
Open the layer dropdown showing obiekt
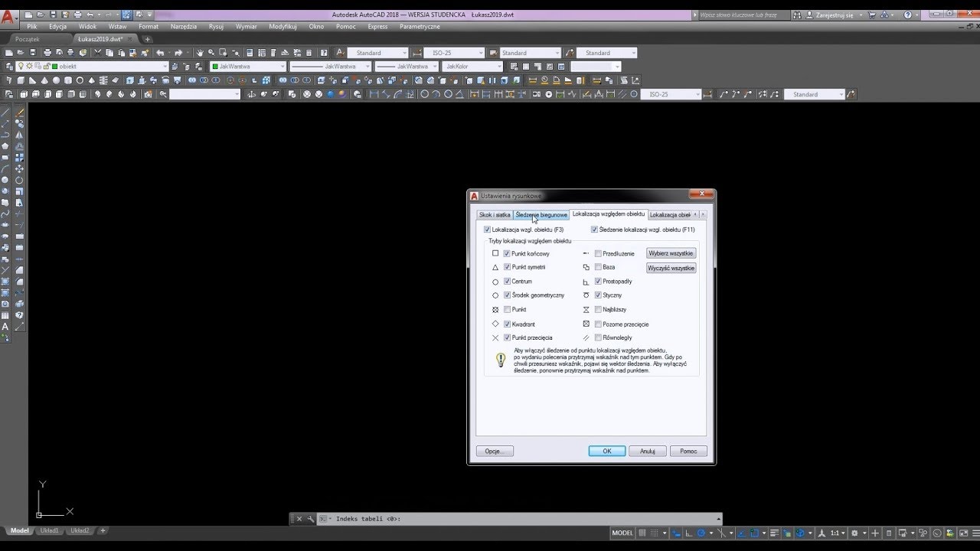coord(92,67)
